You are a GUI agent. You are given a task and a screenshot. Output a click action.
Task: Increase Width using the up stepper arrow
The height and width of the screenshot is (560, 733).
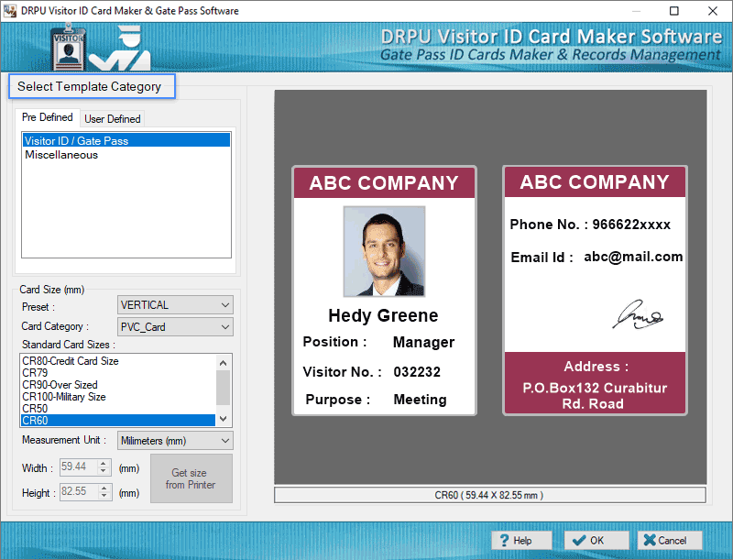[x=104, y=463]
